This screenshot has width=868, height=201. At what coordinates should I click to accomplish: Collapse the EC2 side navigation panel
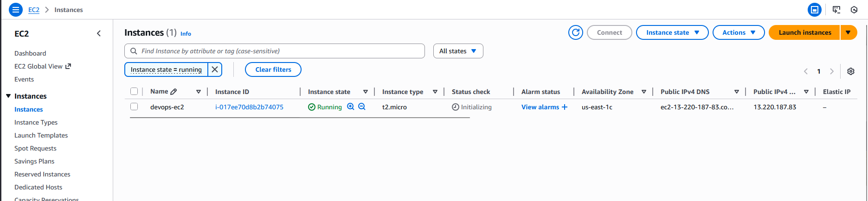point(99,33)
